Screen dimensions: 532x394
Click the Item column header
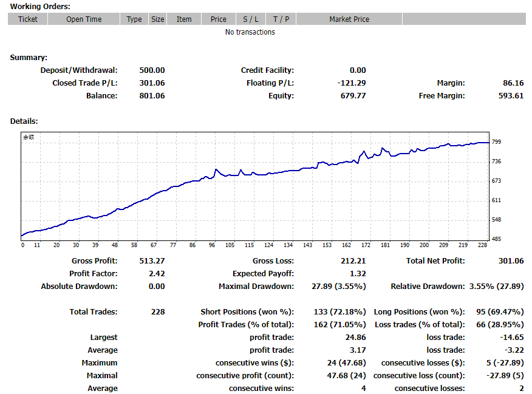click(184, 19)
